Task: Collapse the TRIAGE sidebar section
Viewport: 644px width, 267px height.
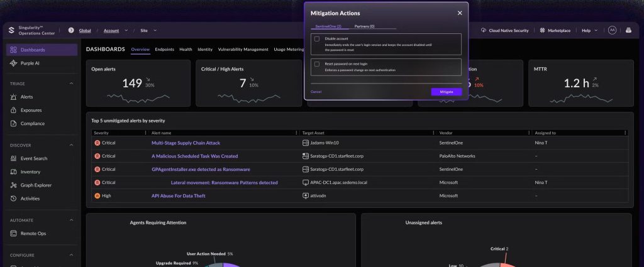Action: tap(71, 84)
